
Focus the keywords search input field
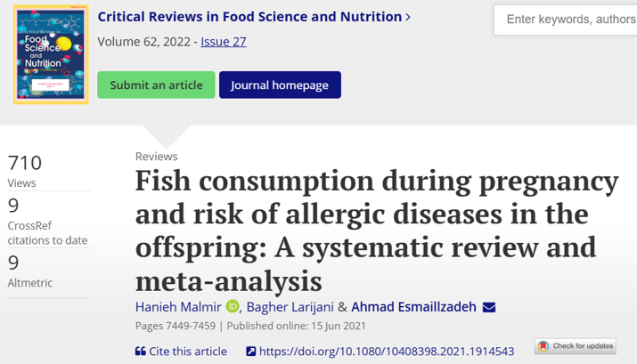tap(566, 20)
